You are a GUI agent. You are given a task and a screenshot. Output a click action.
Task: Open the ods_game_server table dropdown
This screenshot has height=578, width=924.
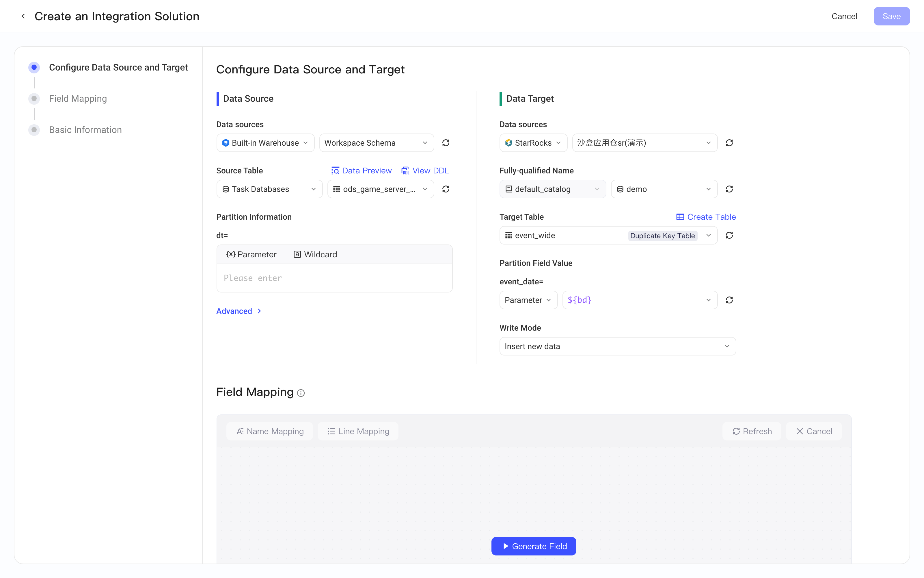[381, 189]
